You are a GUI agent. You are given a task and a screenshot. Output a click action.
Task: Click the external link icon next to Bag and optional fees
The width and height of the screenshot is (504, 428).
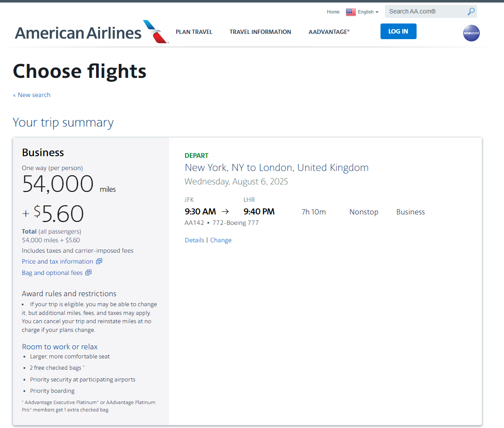(89, 273)
